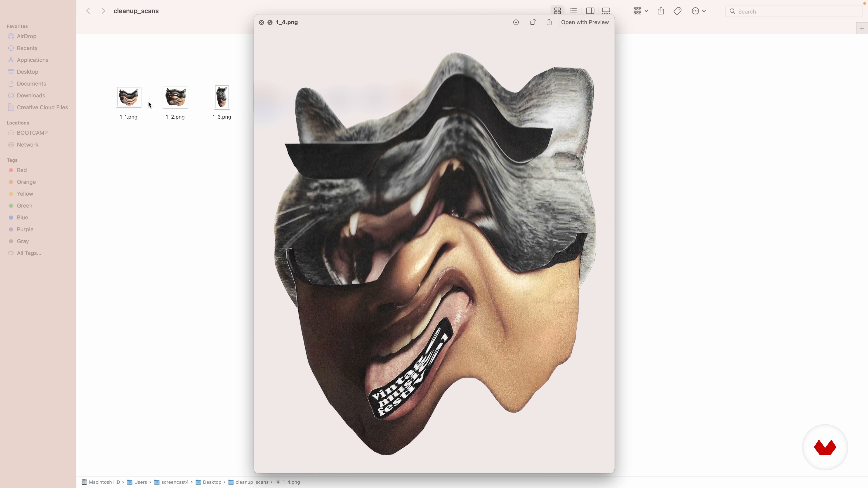868x488 pixels.
Task: Select the 1_3.png thumbnail
Action: [x=222, y=97]
